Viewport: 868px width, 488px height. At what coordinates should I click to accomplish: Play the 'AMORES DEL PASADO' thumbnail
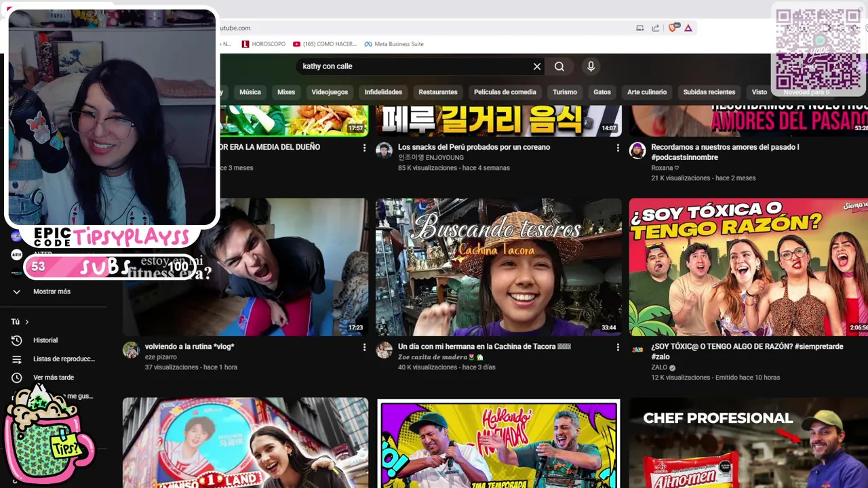click(748, 121)
